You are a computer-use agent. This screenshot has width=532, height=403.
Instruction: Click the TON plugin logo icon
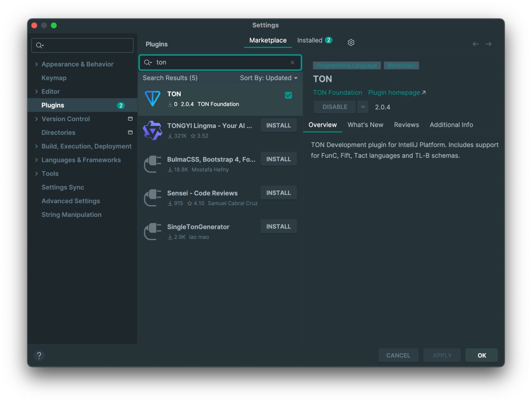click(x=153, y=98)
